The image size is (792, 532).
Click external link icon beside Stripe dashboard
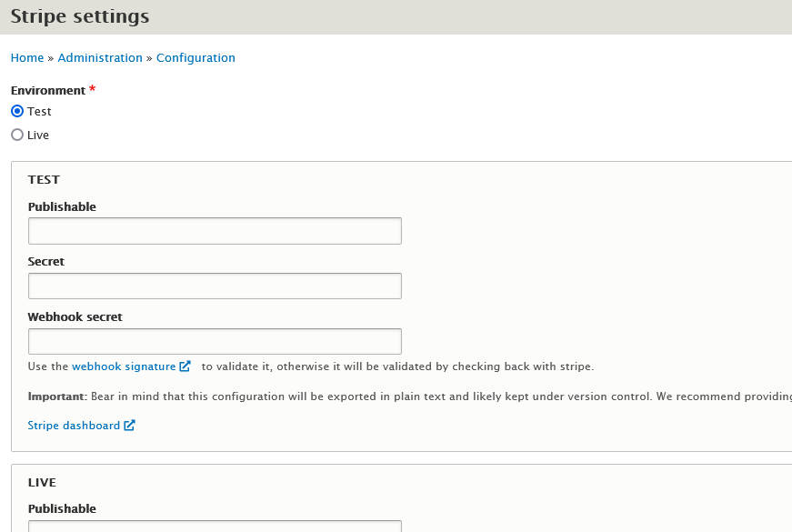tap(129, 426)
